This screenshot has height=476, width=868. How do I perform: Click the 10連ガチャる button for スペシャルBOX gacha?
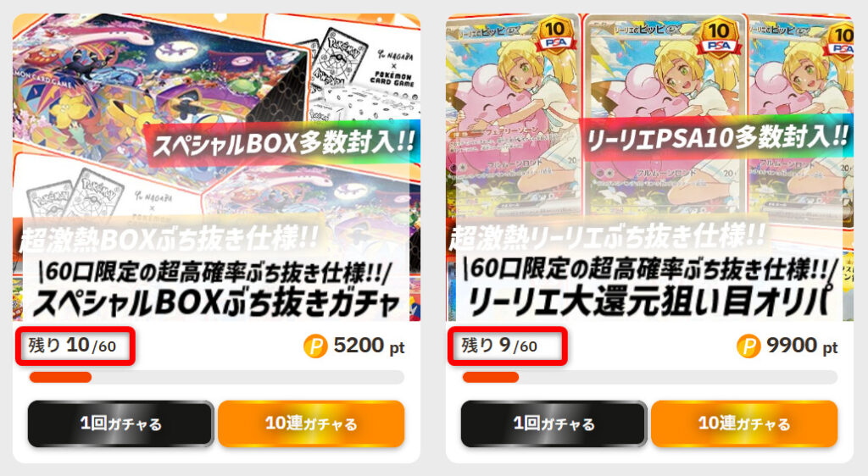[311, 423]
